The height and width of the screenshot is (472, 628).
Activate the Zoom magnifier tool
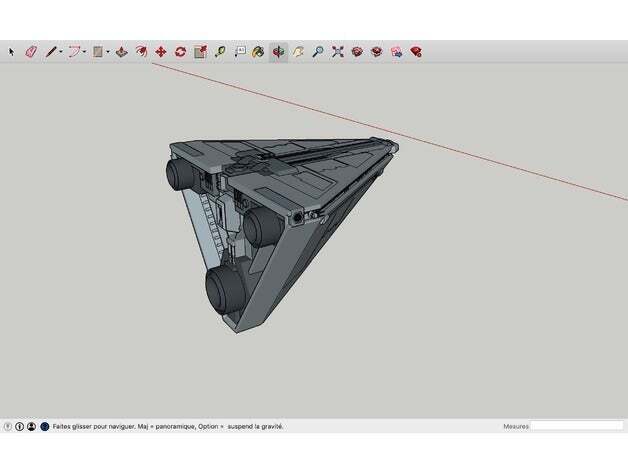click(318, 52)
